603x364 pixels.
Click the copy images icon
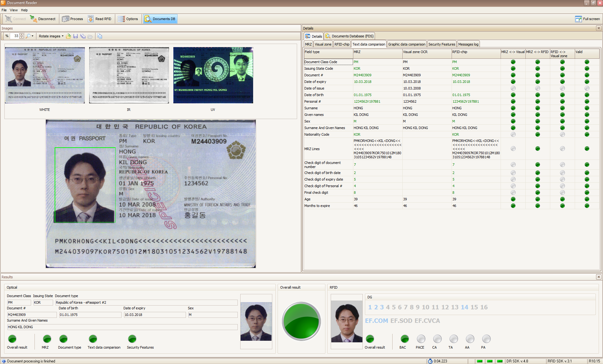click(x=100, y=36)
